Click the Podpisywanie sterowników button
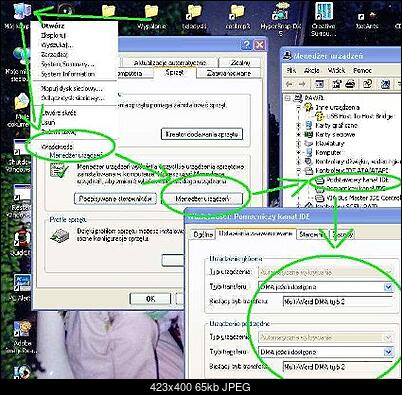Screen dimensions: 402x395 pos(115,199)
